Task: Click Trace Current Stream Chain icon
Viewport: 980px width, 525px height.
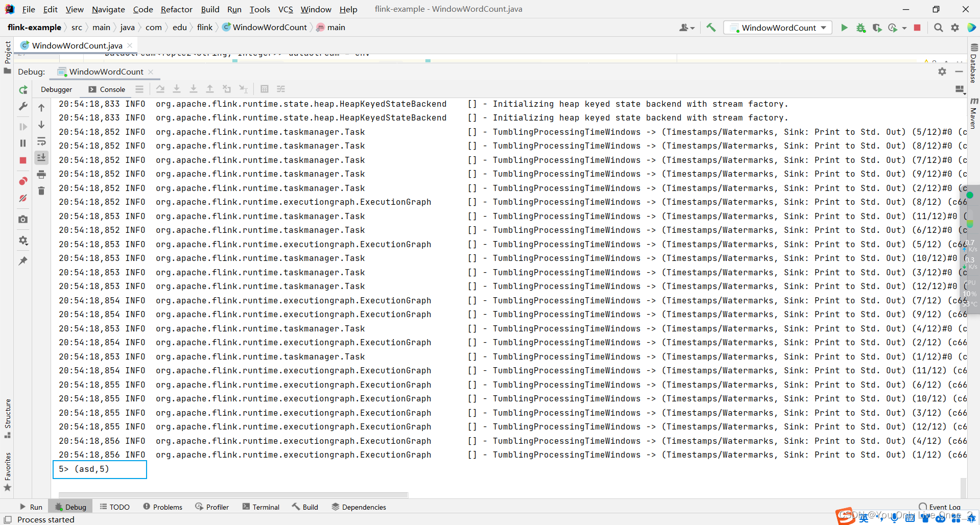Action: [x=281, y=89]
